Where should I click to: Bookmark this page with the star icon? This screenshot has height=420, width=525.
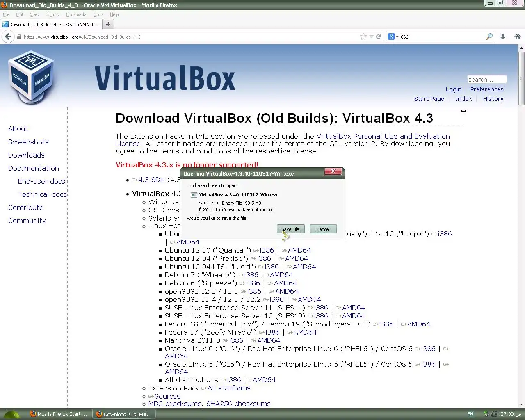363,37
